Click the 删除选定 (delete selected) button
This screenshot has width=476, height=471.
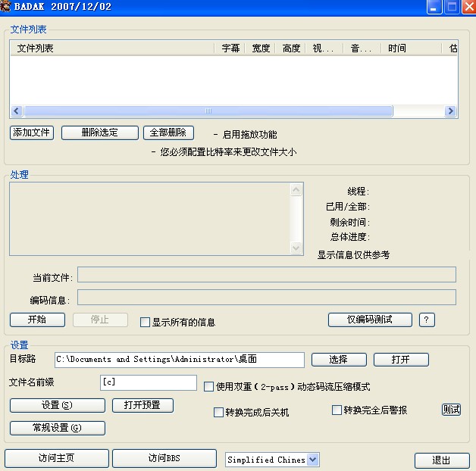click(x=99, y=133)
